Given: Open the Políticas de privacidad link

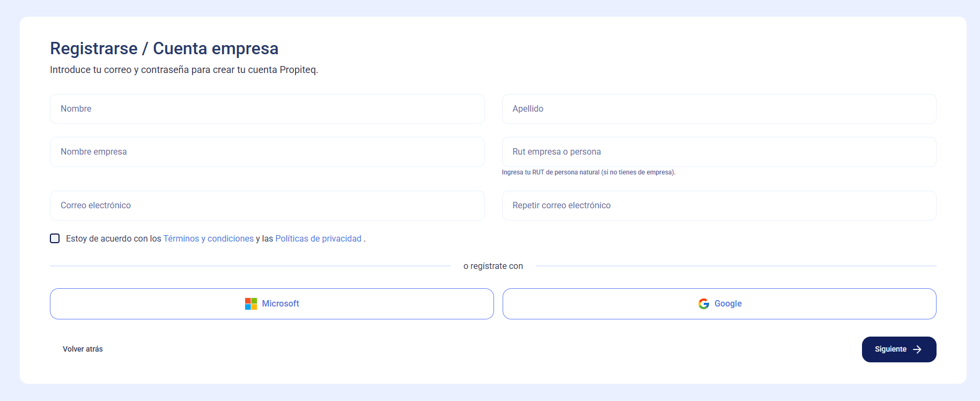Looking at the screenshot, I should (319, 238).
